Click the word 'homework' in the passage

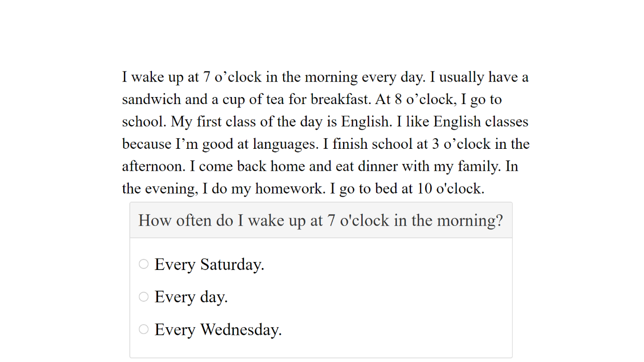(x=290, y=189)
